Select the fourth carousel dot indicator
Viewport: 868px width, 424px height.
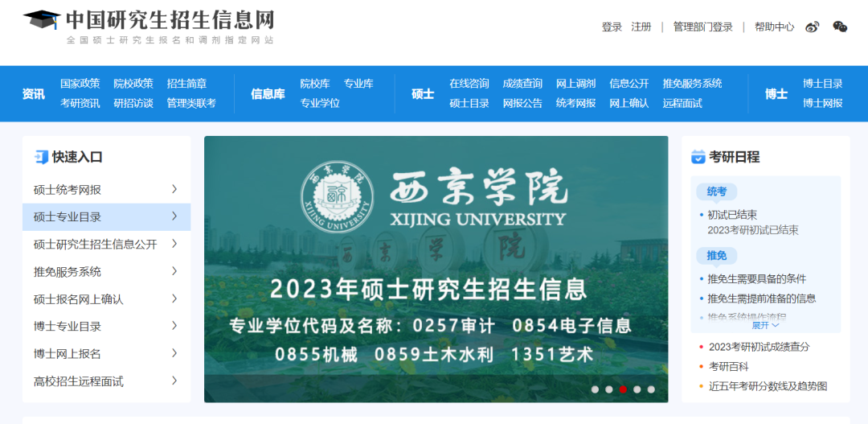click(x=637, y=389)
